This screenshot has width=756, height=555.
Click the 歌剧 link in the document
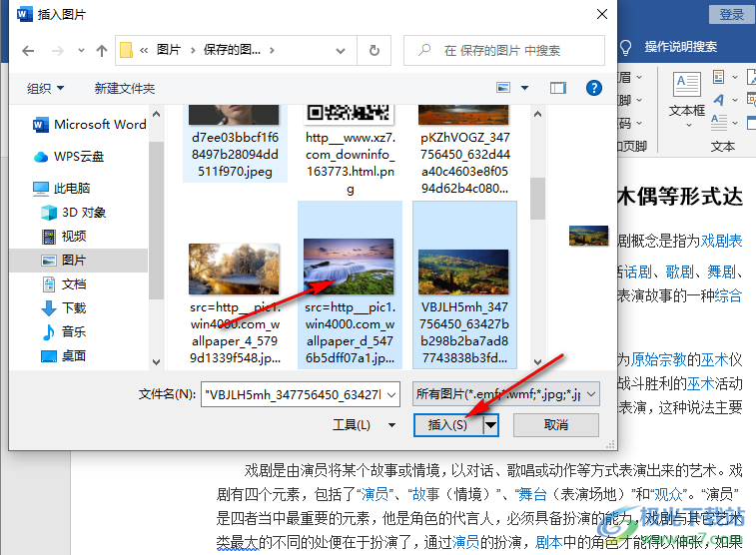tap(679, 272)
